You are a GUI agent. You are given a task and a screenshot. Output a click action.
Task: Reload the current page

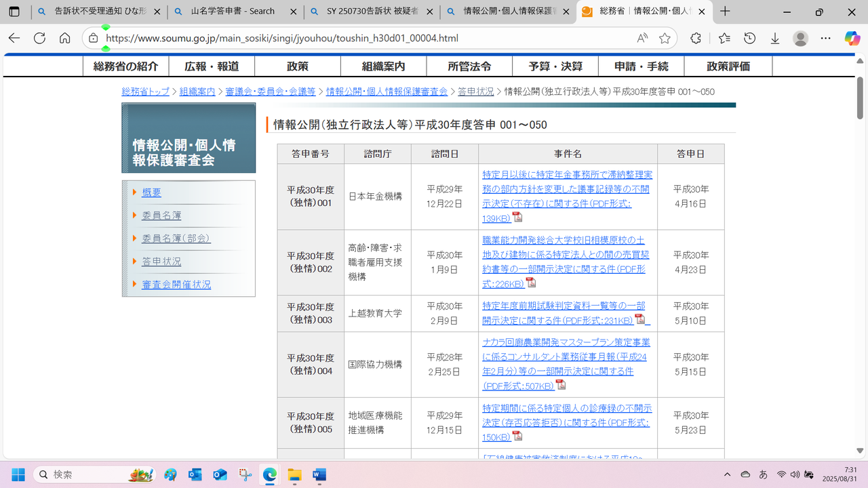pyautogui.click(x=39, y=39)
